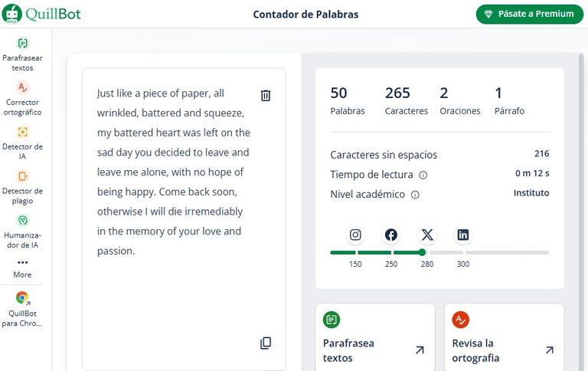588x371 pixels.
Task: Open the Detector de plagio tool
Action: point(22,187)
